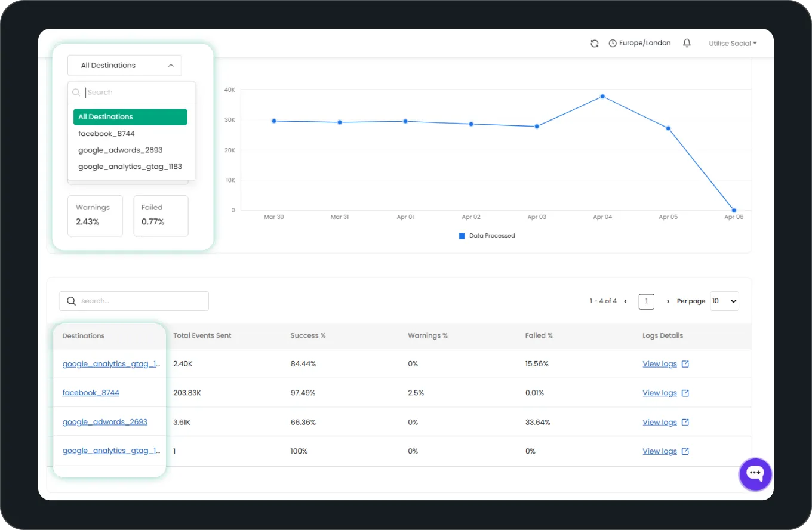Click the 15.56% failed cell

(x=537, y=364)
